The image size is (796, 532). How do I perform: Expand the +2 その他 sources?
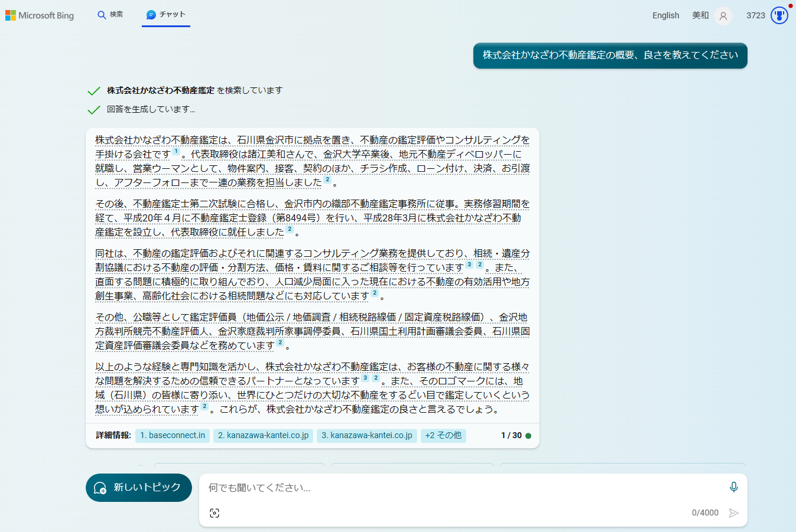(443, 436)
